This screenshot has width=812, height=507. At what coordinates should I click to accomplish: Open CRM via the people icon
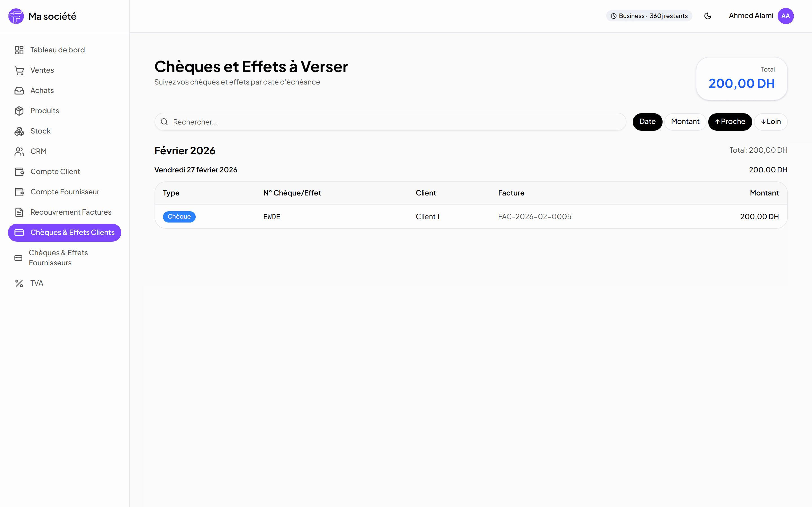19,152
